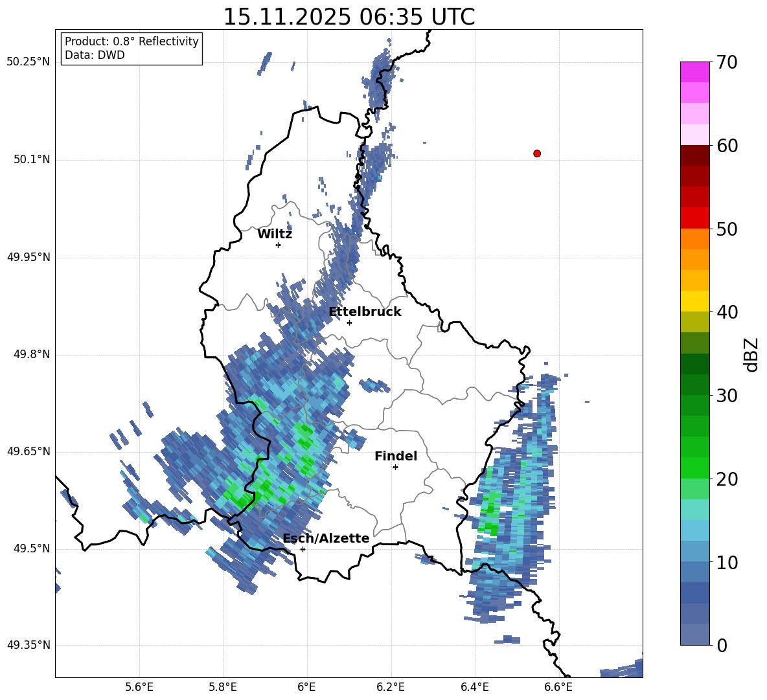Click the bright green swatch at 20 dBZ
The width and height of the screenshot is (767, 700).
(694, 468)
